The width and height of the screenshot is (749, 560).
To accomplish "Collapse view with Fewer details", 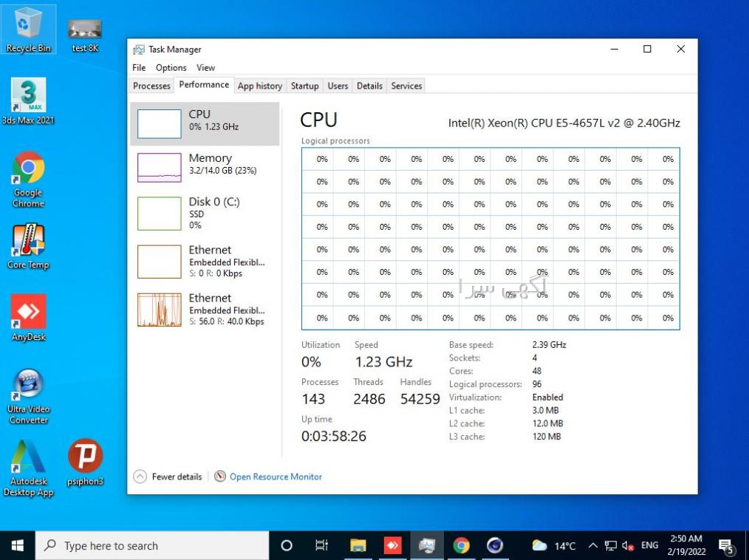I will coord(167,477).
